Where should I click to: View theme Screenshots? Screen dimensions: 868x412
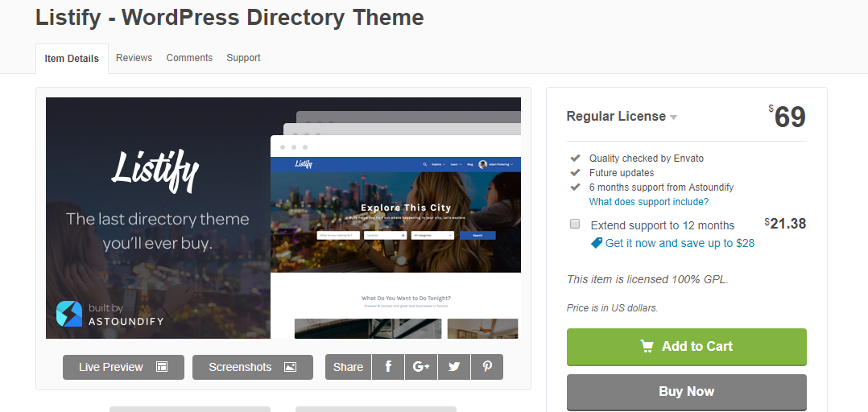coord(253,367)
